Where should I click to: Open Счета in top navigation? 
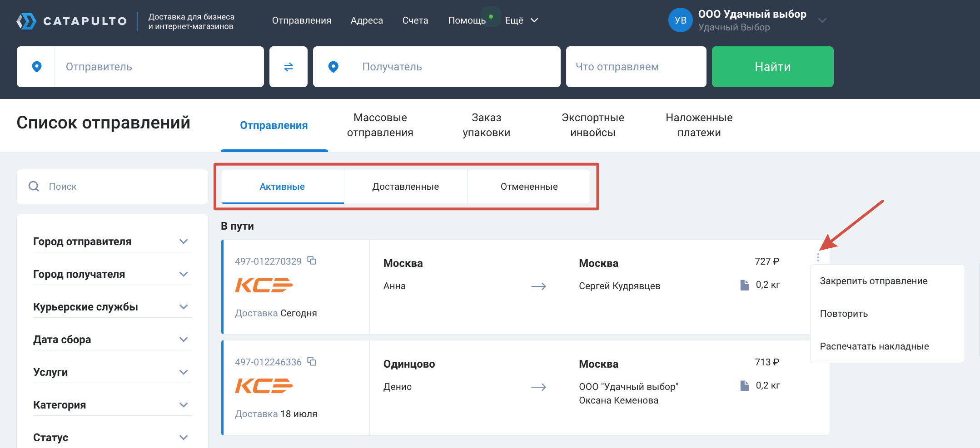[x=415, y=20]
